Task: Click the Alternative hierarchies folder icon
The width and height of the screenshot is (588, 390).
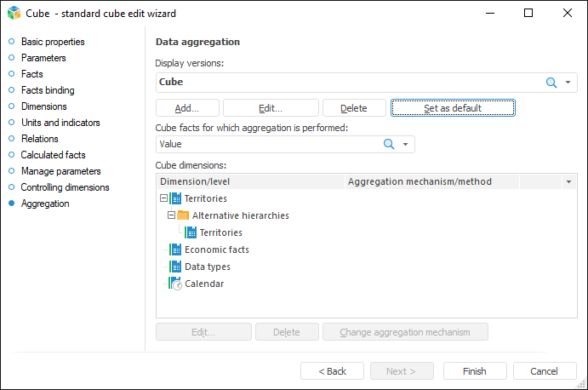Action: (x=183, y=215)
